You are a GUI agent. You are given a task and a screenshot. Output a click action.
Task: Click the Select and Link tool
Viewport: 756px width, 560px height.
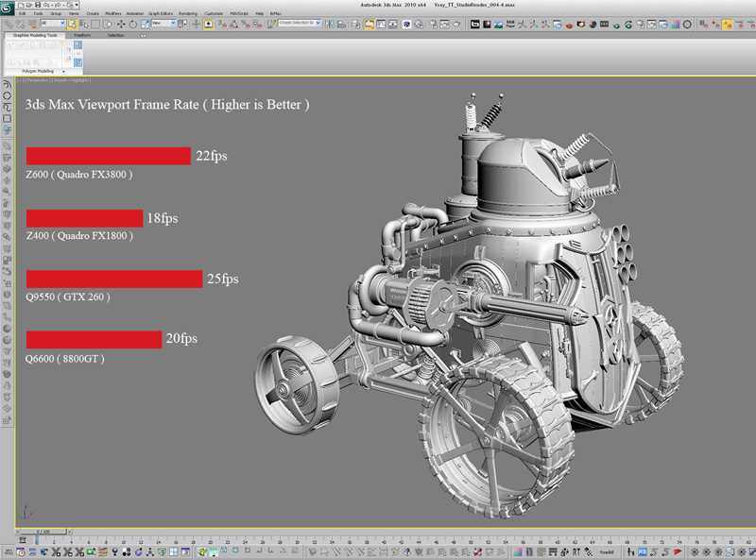coord(9,24)
